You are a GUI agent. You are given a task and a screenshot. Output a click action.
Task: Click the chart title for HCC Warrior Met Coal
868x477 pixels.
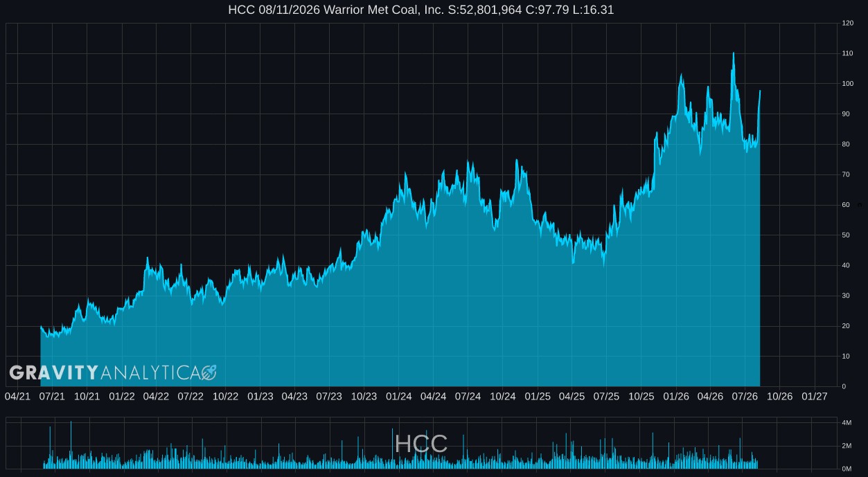pos(420,10)
